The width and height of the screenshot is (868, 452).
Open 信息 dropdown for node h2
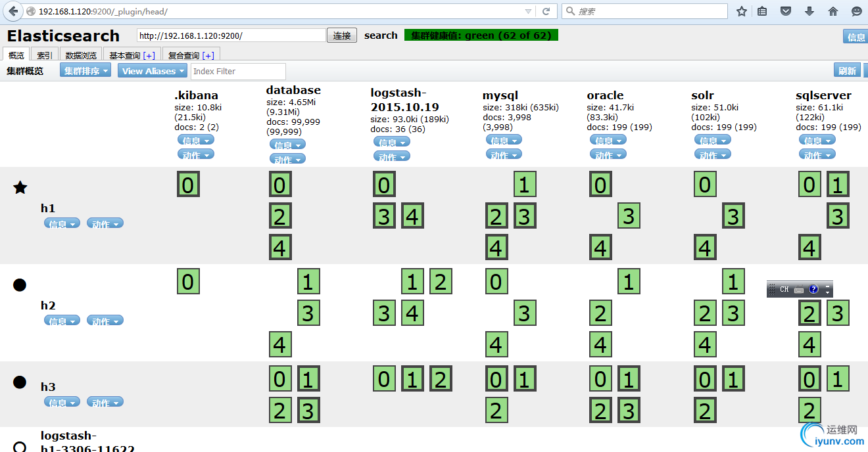62,321
